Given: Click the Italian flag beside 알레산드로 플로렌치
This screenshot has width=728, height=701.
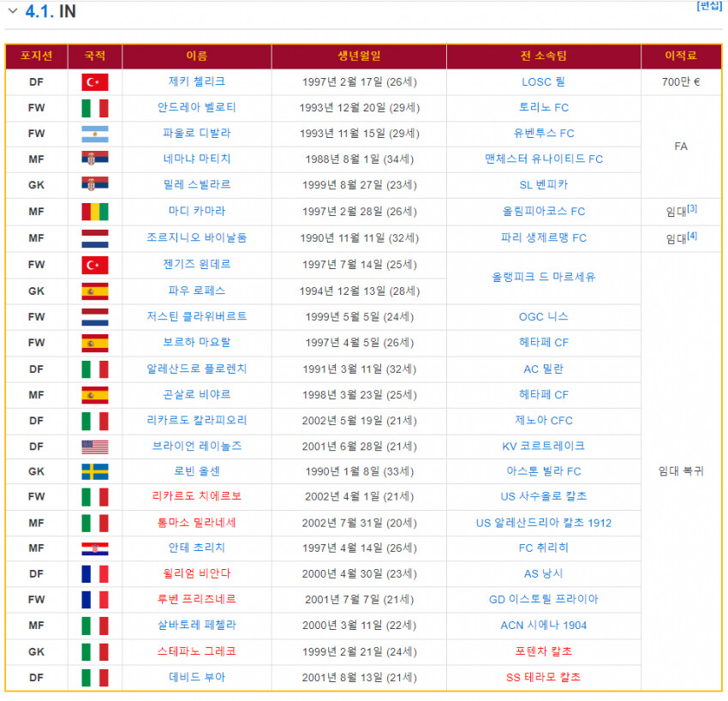Looking at the screenshot, I should 95,369.
